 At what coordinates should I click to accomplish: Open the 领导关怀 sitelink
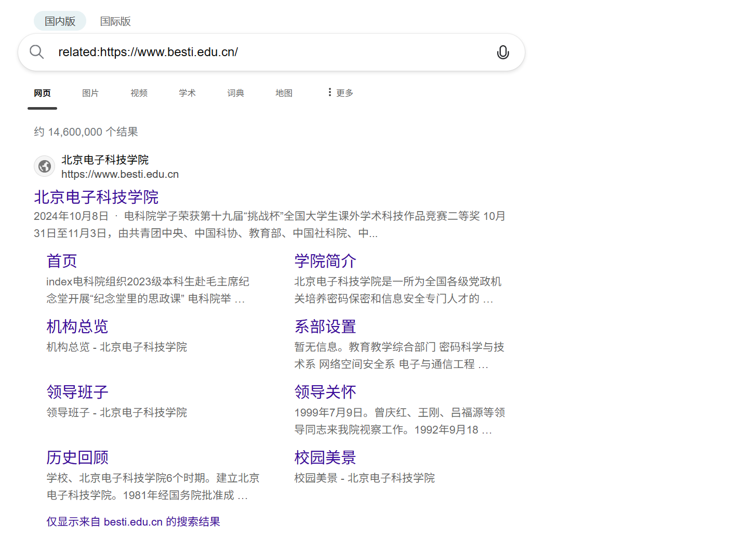pyautogui.click(x=325, y=392)
